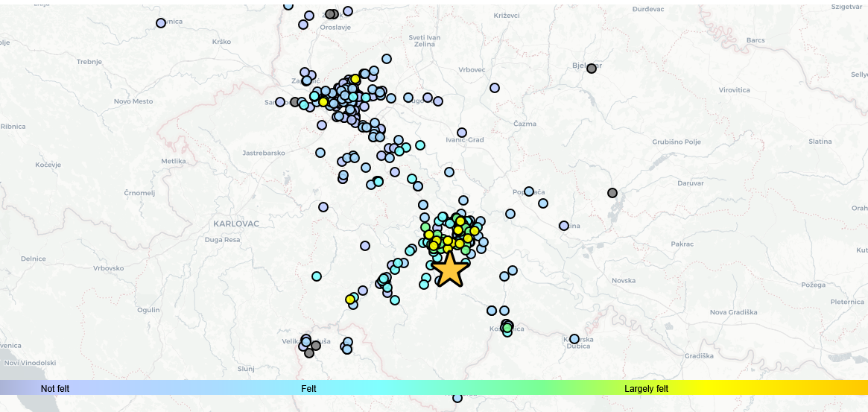Click the marker below the color legend bar
868x412 pixels.
[457, 398]
